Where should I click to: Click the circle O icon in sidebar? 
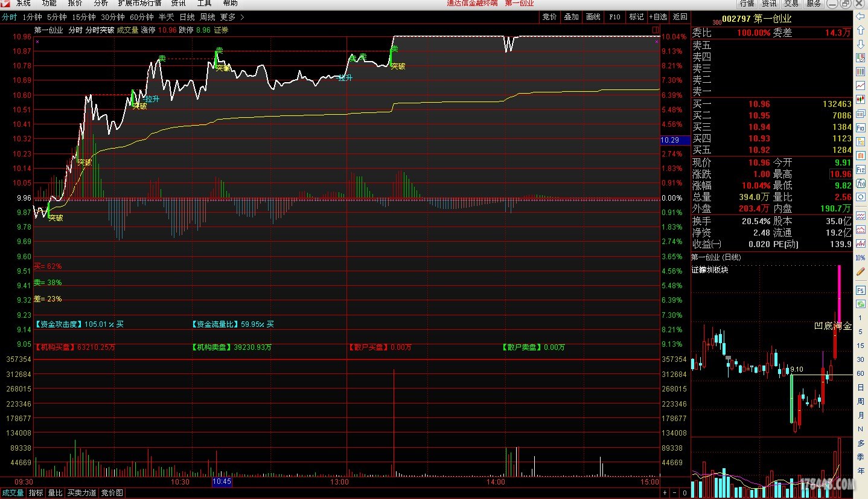point(861,196)
